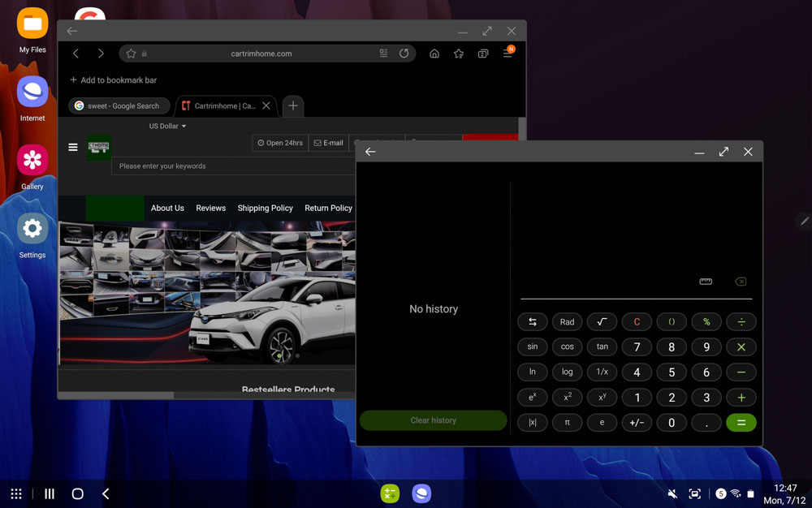Open the browser menu with notification badge
The image size is (812, 508).
[508, 54]
